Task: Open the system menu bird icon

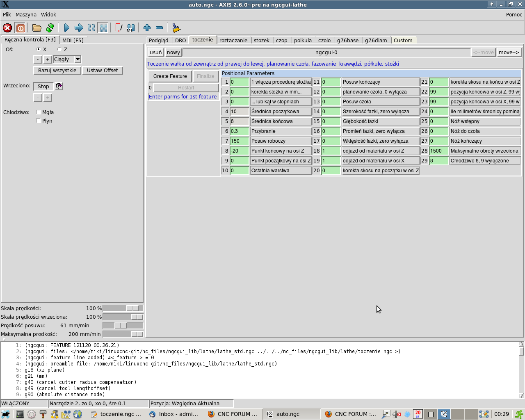Action: [x=6, y=414]
